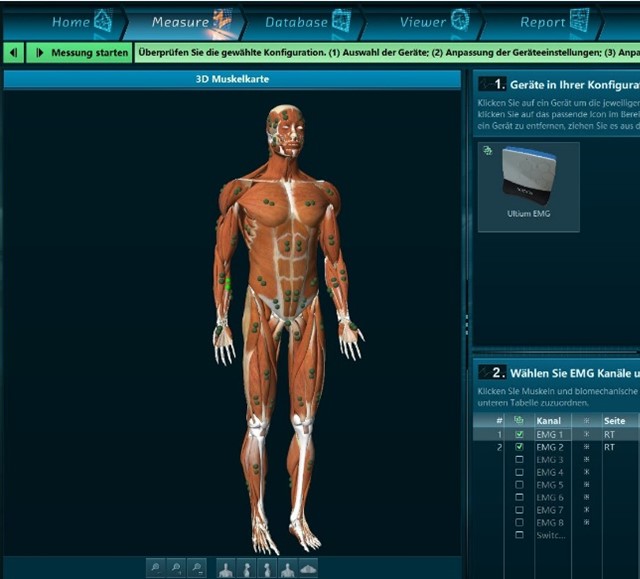640x579 pixels.
Task: Uncheck the EMG 2 channel checkbox
Action: 519,447
